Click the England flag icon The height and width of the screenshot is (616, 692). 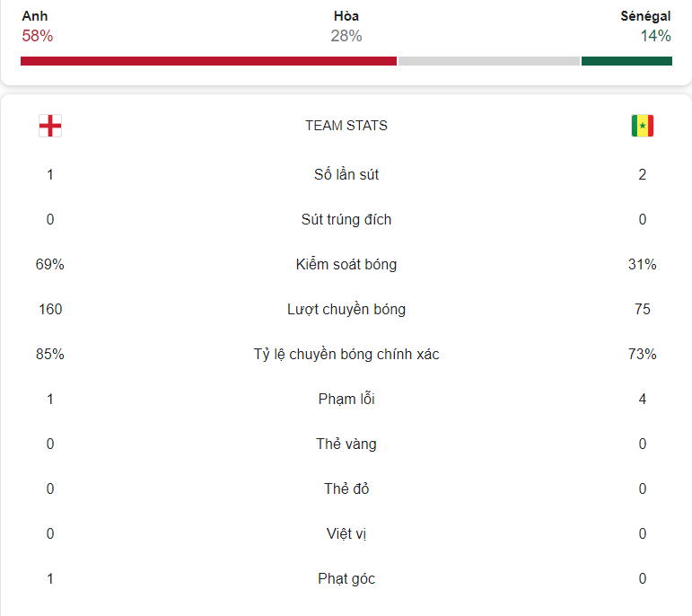coord(50,126)
